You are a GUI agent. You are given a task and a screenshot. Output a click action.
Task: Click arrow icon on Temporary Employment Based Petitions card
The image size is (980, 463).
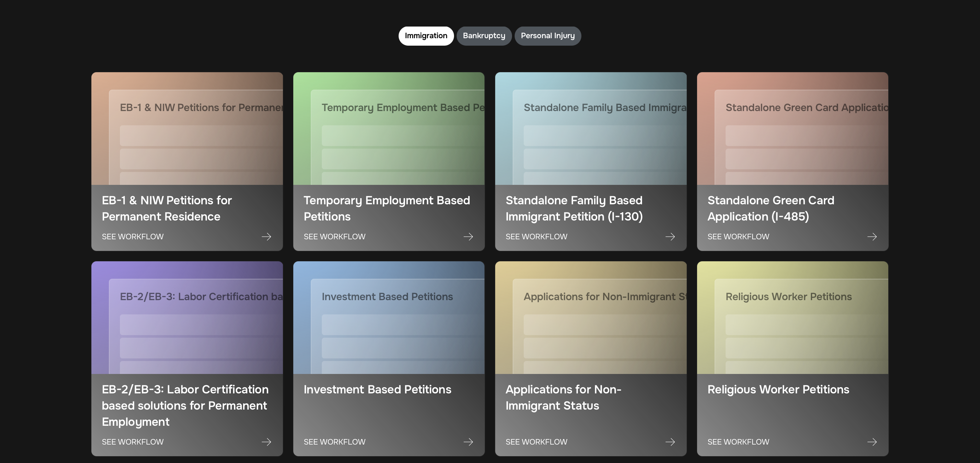(x=468, y=237)
